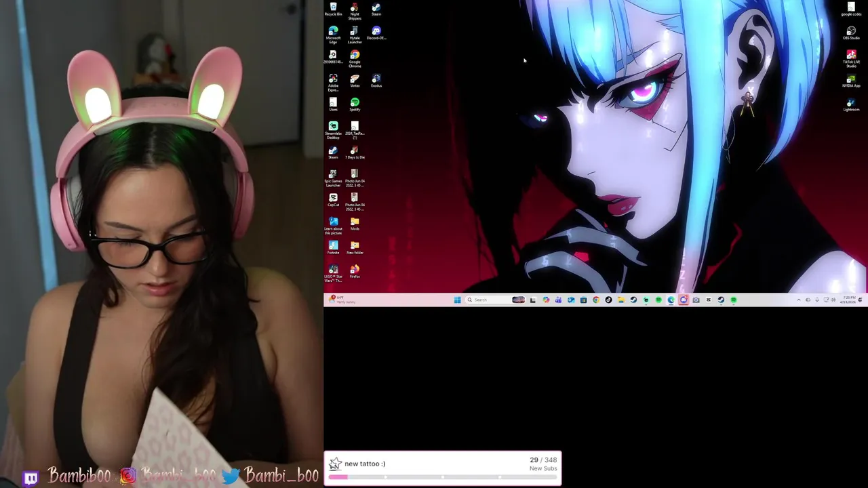Open Microsoft Store on the taskbar
Image resolution: width=868 pixels, height=488 pixels.
[583, 300]
